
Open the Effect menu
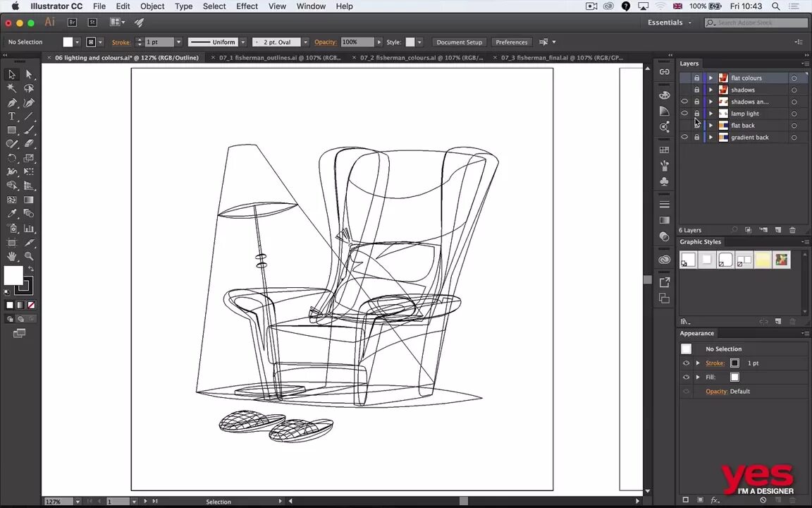click(x=247, y=6)
